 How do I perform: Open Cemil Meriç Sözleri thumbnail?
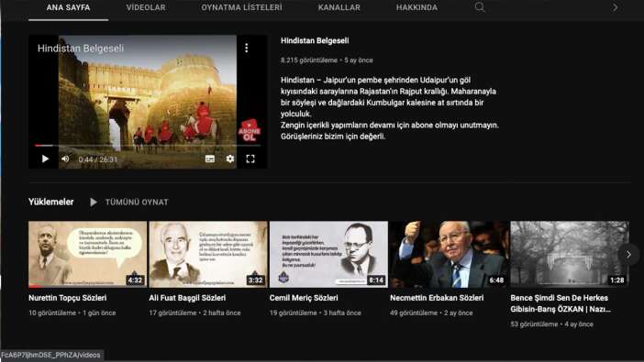328,255
